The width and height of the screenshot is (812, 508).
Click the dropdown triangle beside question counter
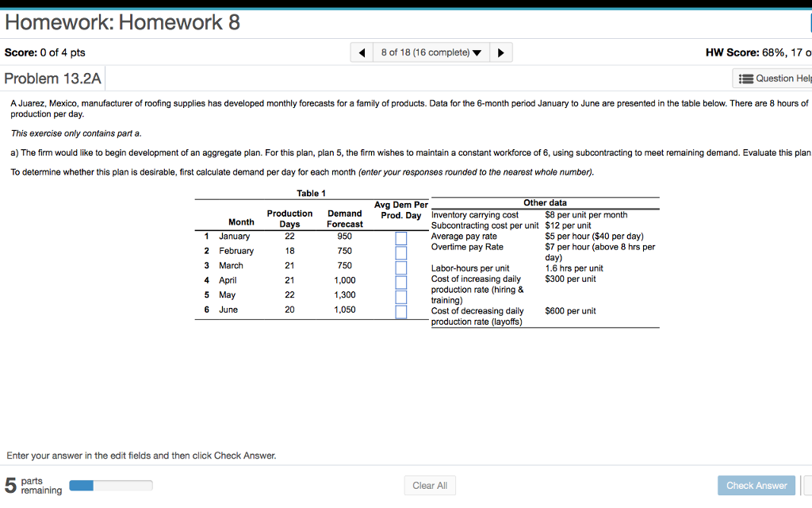tap(477, 52)
